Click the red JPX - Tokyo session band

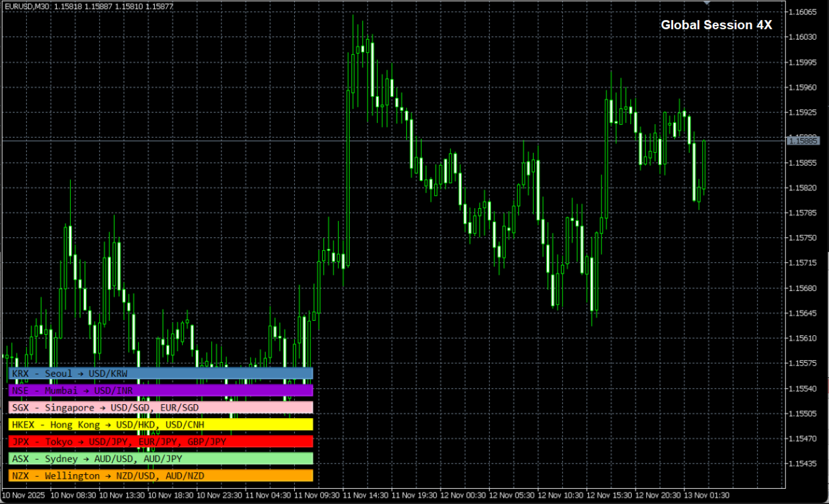[x=158, y=441]
